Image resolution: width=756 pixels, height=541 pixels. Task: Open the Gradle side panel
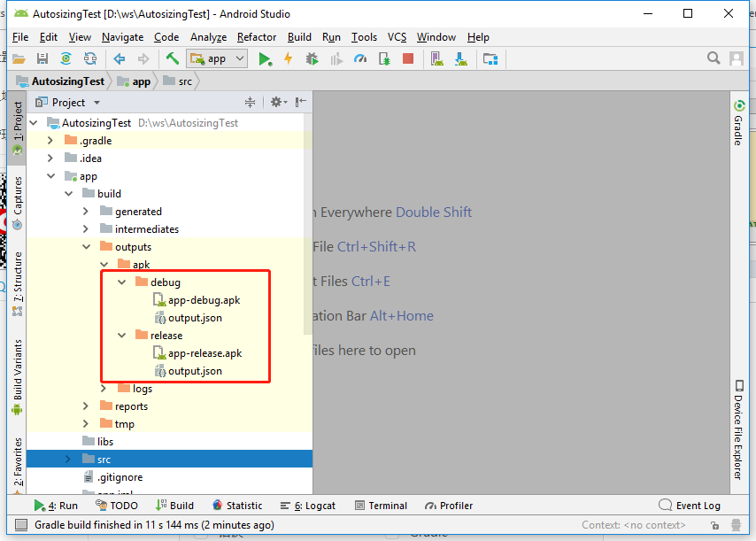pyautogui.click(x=738, y=122)
